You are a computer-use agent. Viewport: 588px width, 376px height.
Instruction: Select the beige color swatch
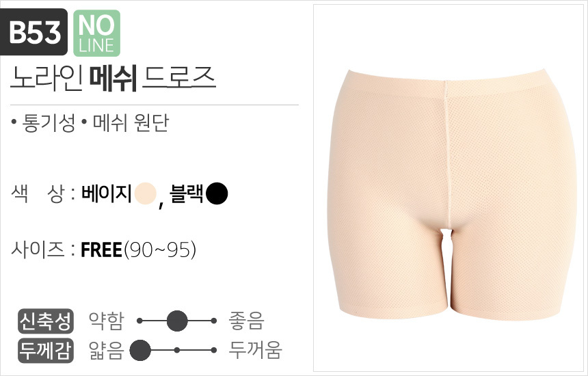[x=145, y=193]
